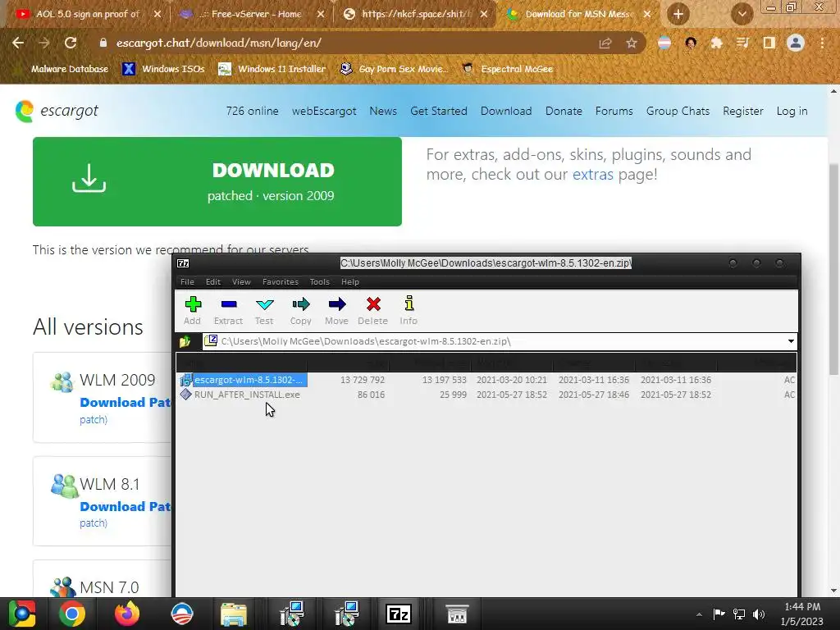
Task: Open Firefox from the taskbar
Action: click(x=127, y=614)
